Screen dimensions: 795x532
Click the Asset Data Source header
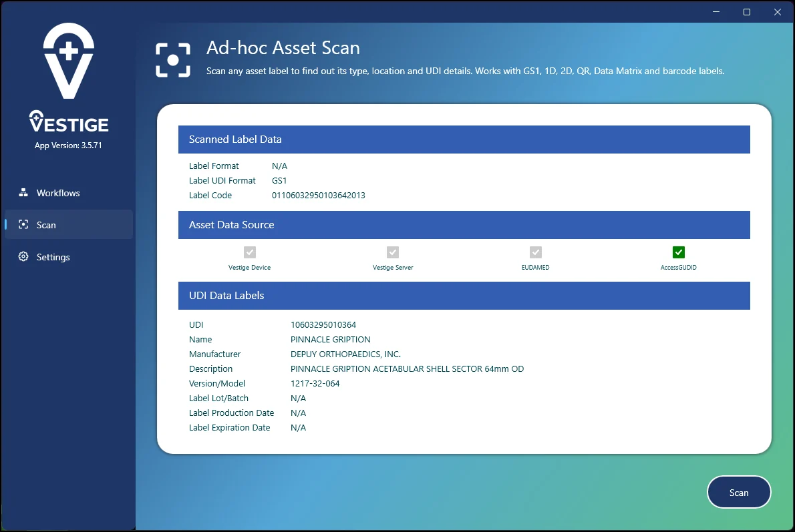pyautogui.click(x=464, y=225)
